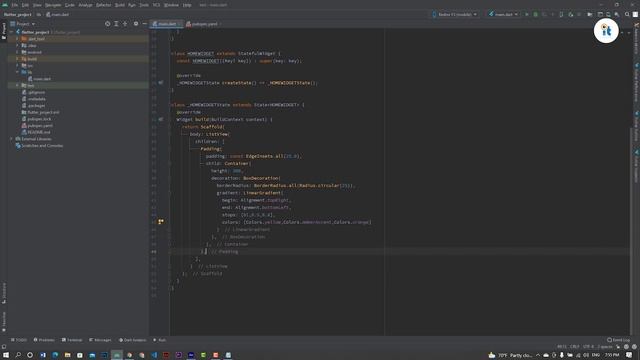
Task: Open the VCS menu
Action: tap(156, 5)
